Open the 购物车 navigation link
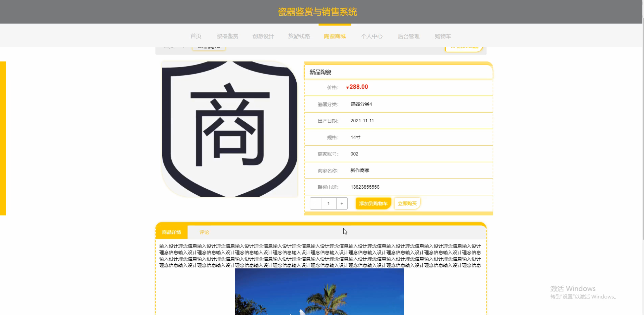The width and height of the screenshot is (644, 315). coord(443,36)
